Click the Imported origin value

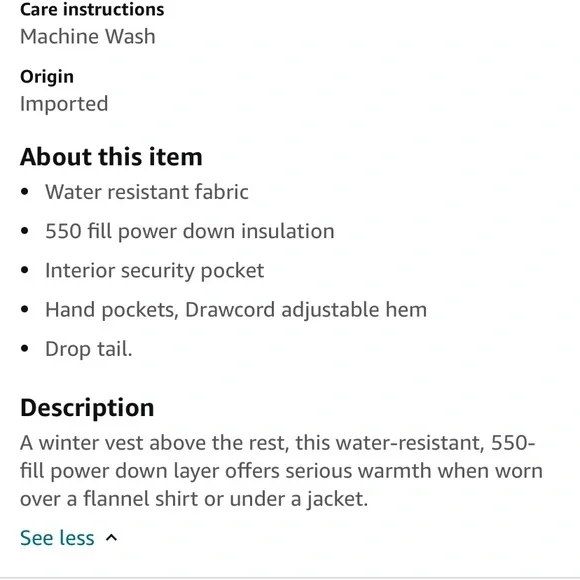click(64, 104)
